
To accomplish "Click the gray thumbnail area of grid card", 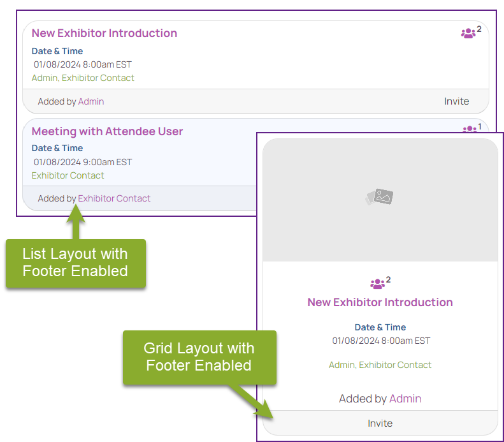I will (x=380, y=200).
